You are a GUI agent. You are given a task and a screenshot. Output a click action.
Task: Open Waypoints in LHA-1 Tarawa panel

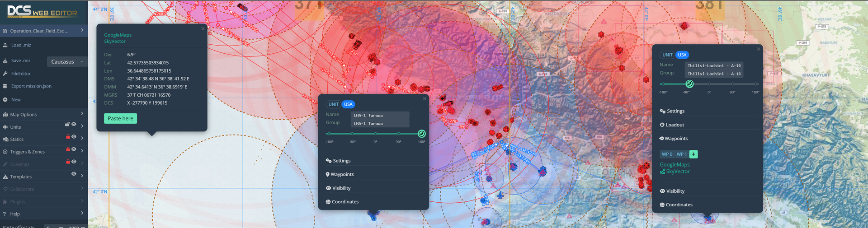pyautogui.click(x=342, y=174)
